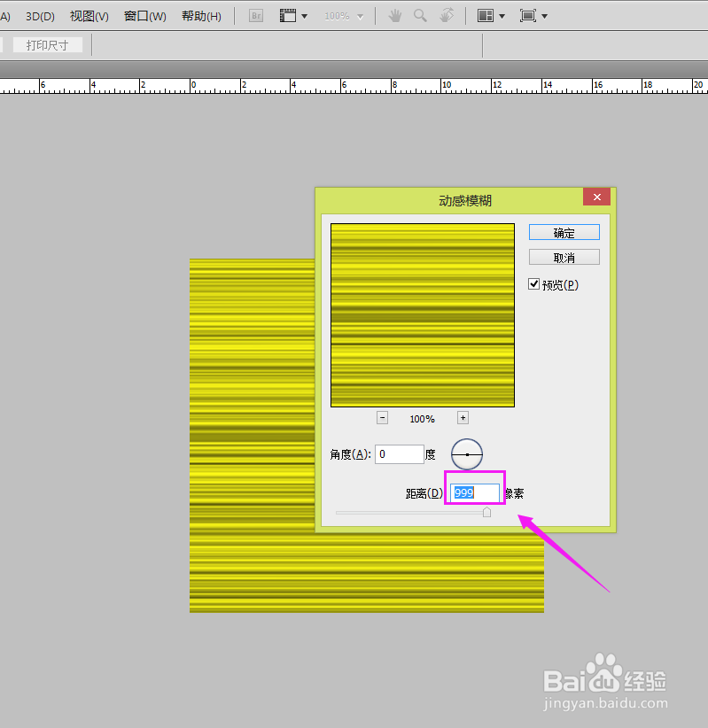
Task: Click the motion blur preview thumbnail
Action: point(423,315)
